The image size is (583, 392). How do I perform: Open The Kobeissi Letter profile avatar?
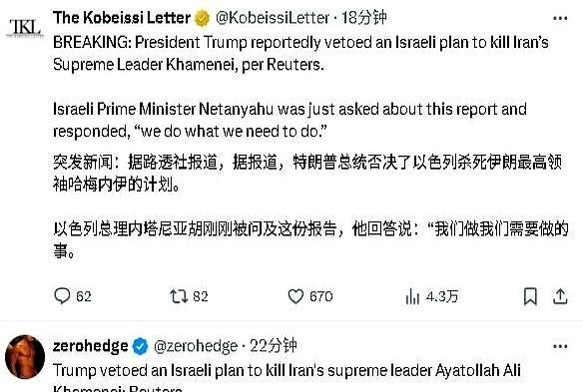point(25,28)
